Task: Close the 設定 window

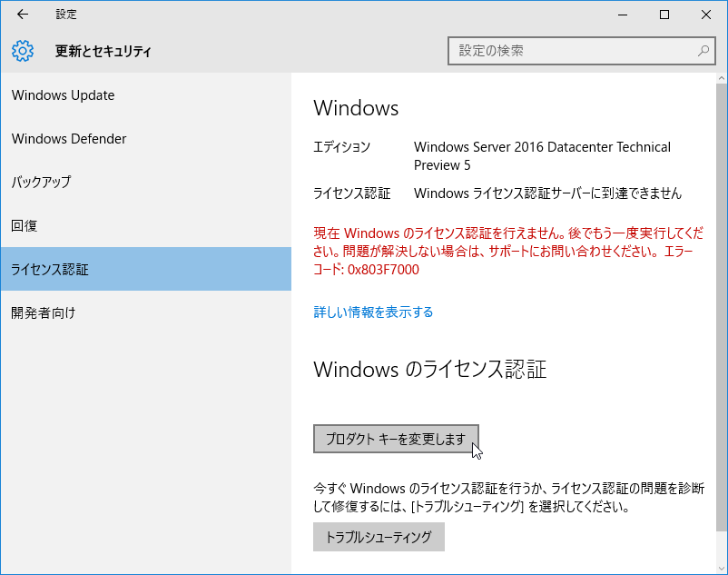Action: (705, 15)
